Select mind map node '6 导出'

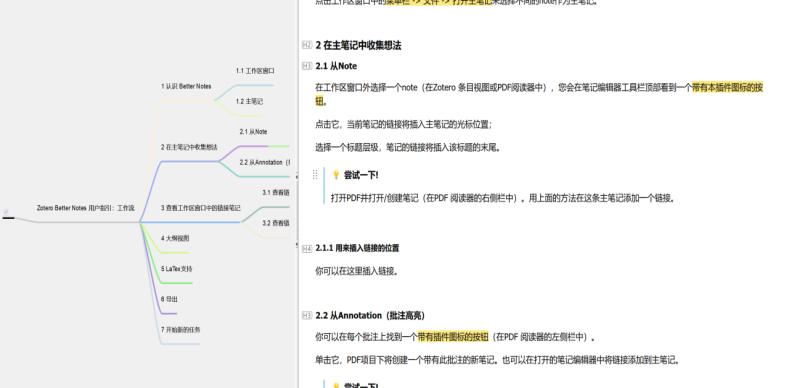coord(169,299)
